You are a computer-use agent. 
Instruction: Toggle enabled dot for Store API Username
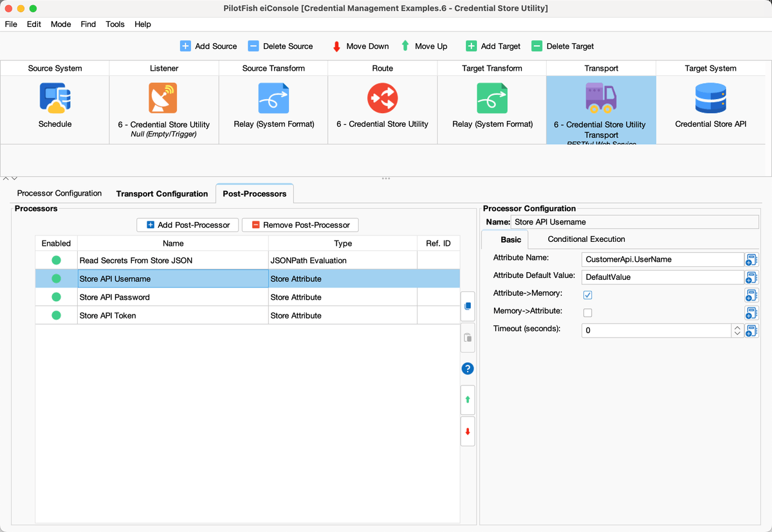click(x=56, y=279)
